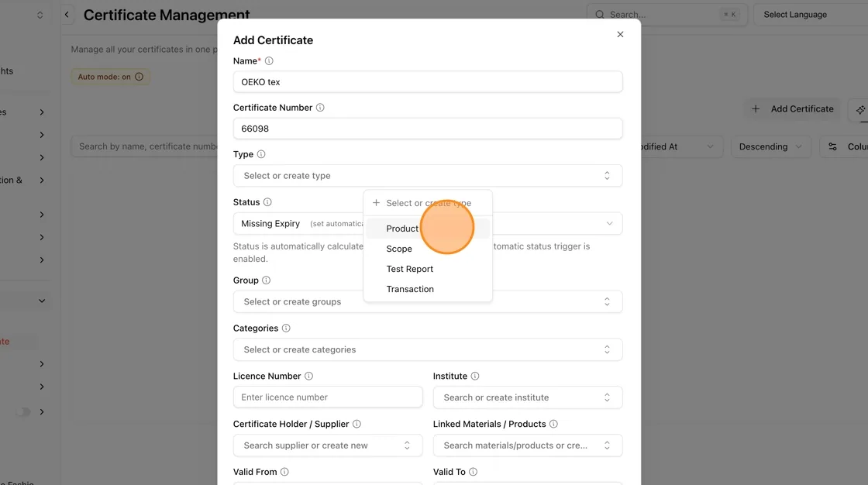Click the search by name, certificate number field
Viewport: 868px width, 485px height.
click(x=145, y=146)
